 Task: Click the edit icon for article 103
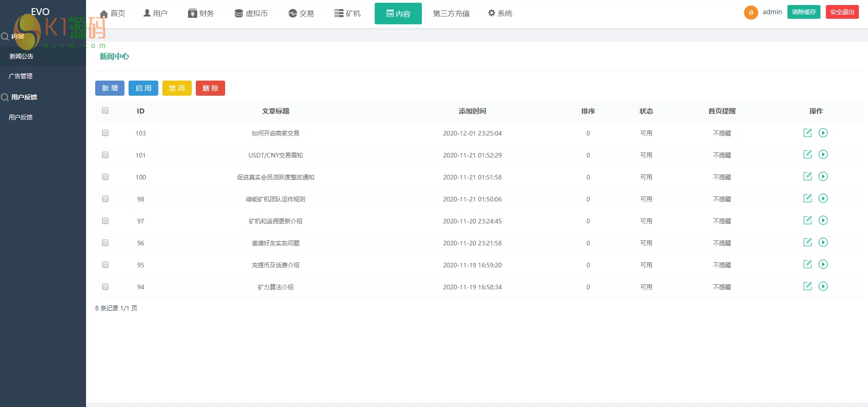(x=807, y=133)
